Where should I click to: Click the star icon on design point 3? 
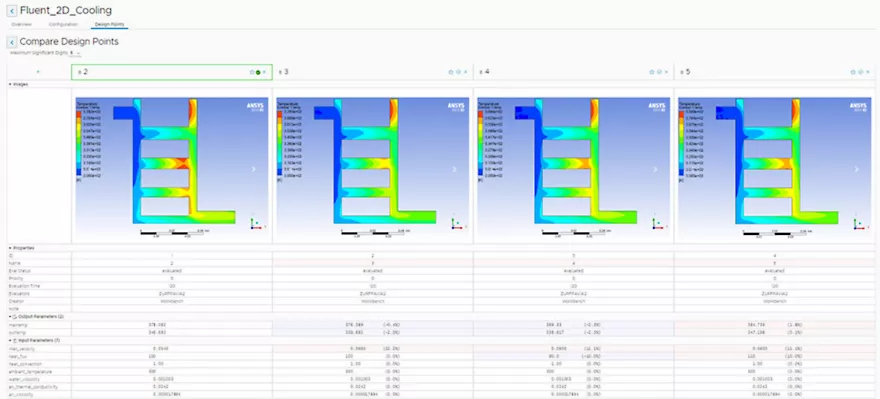point(451,72)
